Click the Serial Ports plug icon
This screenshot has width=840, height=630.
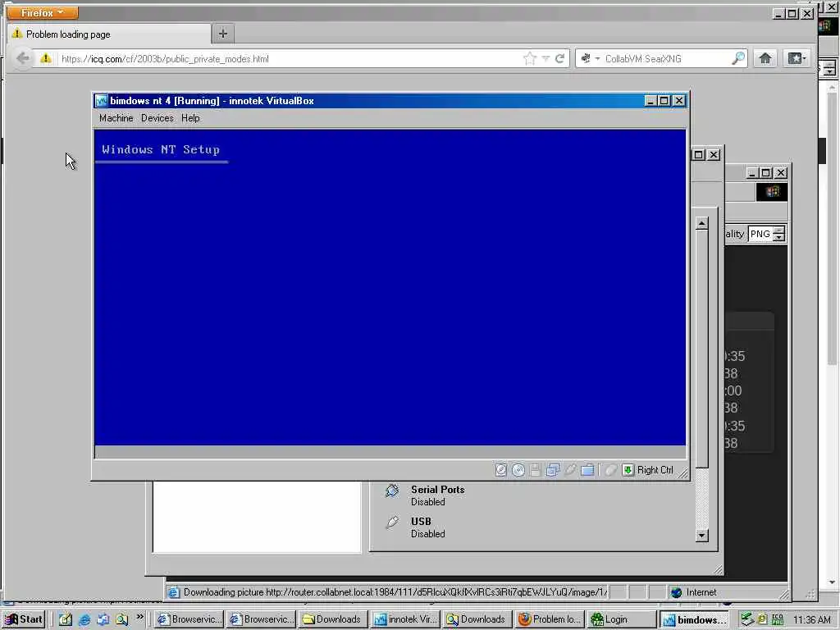[x=392, y=491]
